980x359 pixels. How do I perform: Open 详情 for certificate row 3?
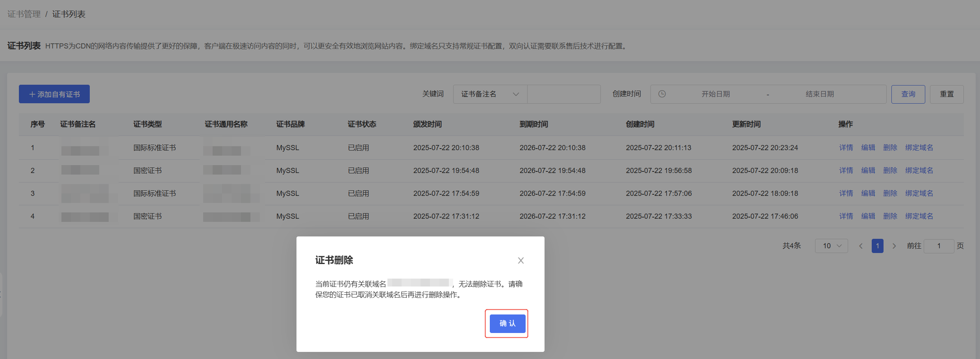click(846, 193)
